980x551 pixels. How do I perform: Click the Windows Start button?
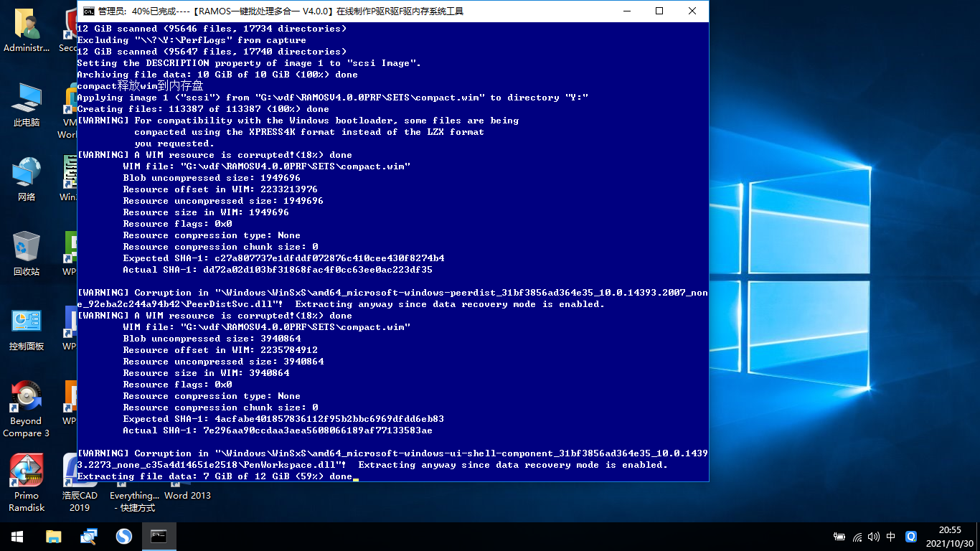click(x=17, y=536)
